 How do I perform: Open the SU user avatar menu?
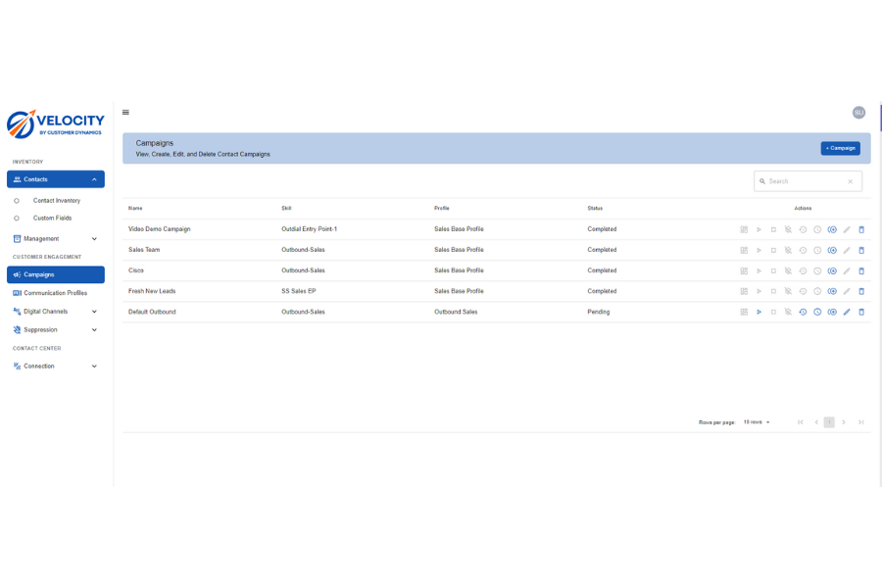(x=858, y=113)
